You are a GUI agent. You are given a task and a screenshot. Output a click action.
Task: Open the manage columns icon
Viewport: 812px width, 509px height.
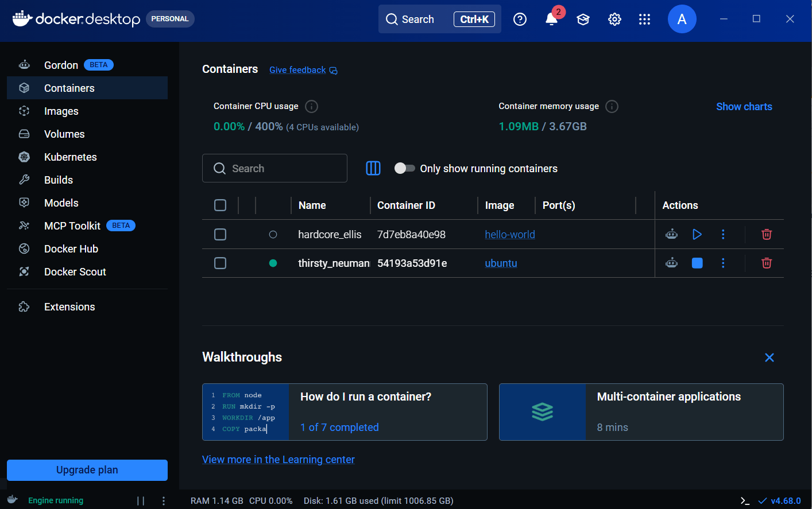click(373, 168)
